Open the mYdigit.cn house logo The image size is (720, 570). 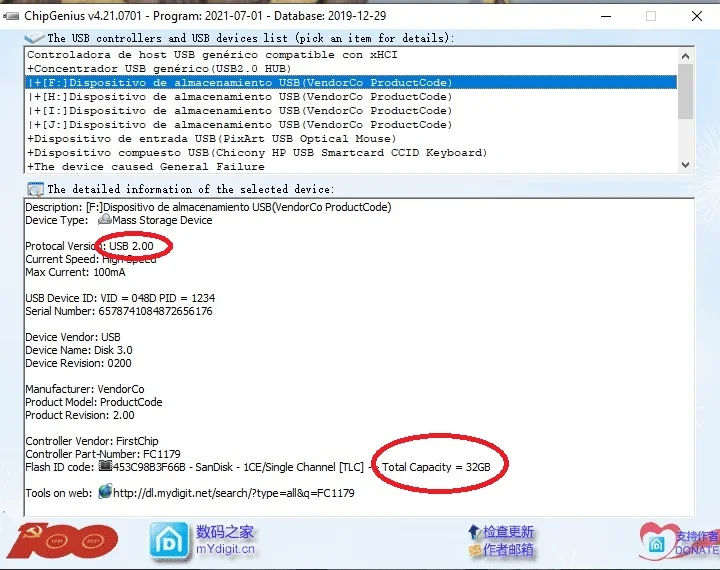169,542
